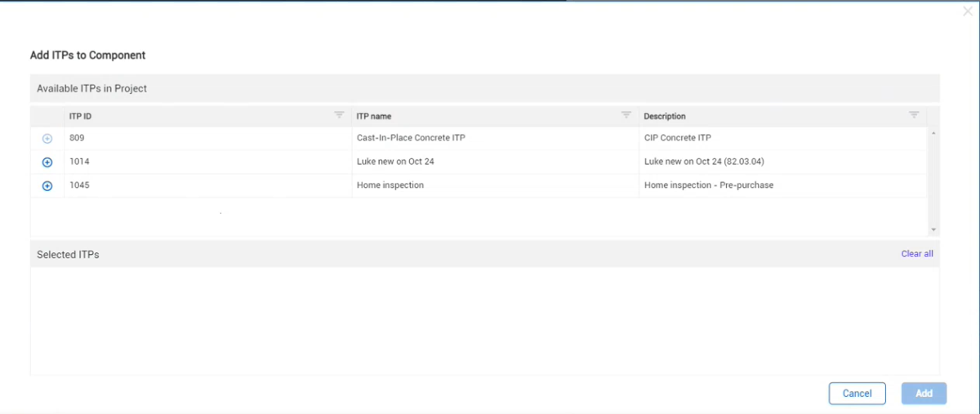Select the Home inspection ITP name cell
Screen dimensions: 980x414
[x=390, y=185]
